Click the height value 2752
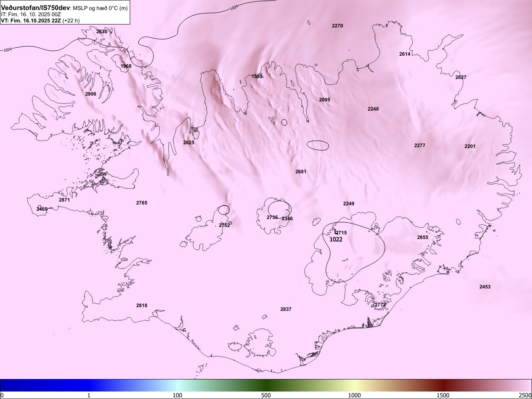 224,225
